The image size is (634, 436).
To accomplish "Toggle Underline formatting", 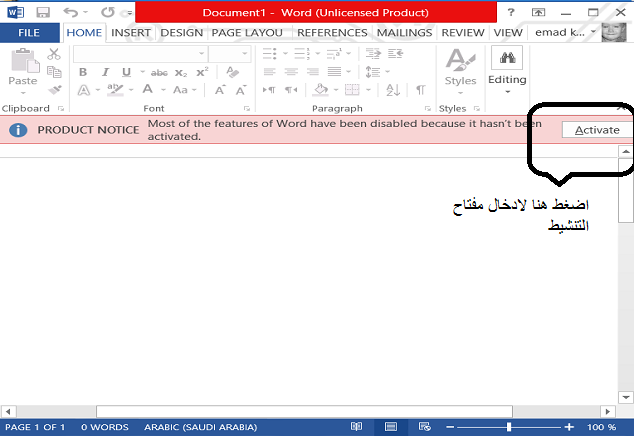I will [127, 72].
